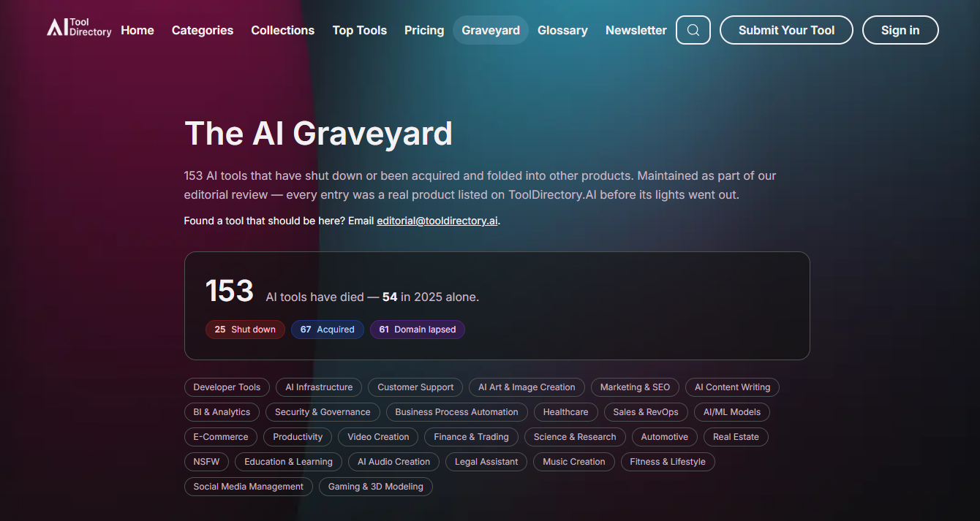Select the Productivity category chip
The height and width of the screenshot is (521, 980).
[298, 437]
